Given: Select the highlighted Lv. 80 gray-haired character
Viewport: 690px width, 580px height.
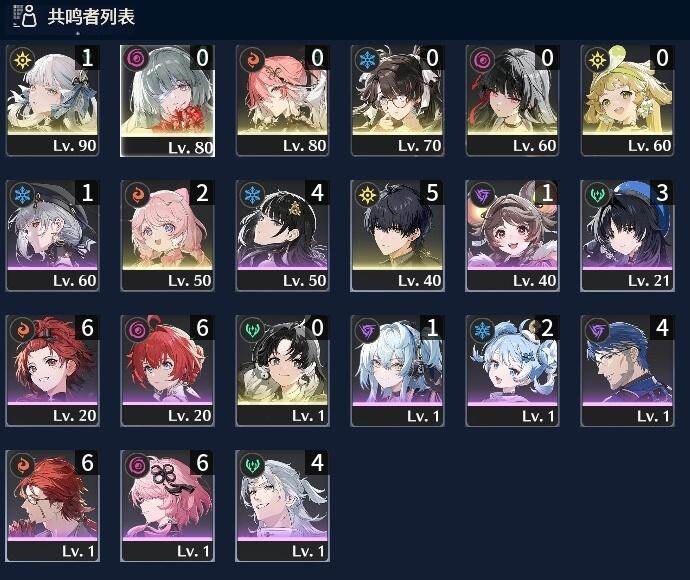Looking at the screenshot, I should 167,100.
